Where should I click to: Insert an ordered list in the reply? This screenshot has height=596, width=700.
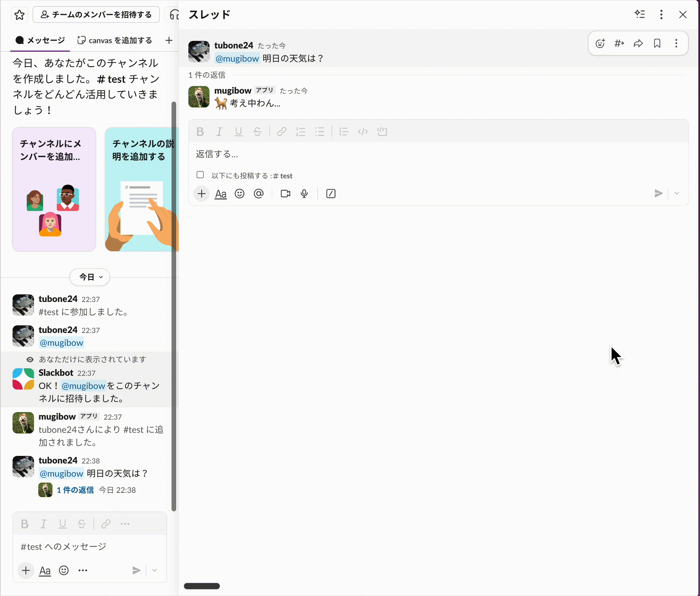coord(300,132)
